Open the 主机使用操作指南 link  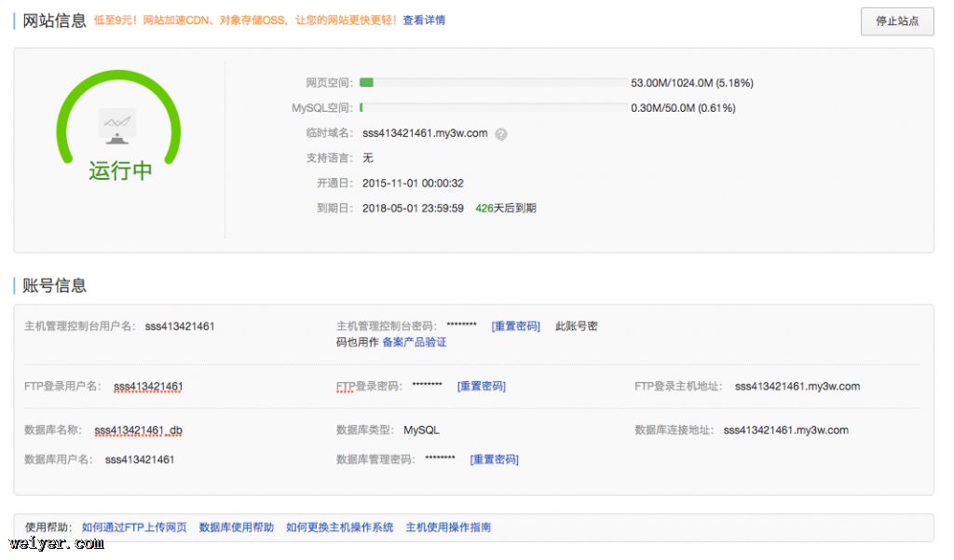click(448, 527)
